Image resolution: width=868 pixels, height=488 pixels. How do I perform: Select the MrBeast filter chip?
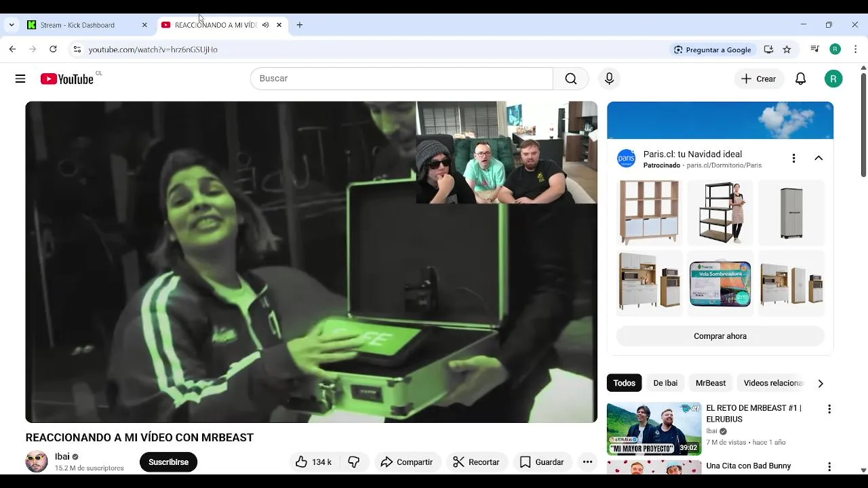711,383
